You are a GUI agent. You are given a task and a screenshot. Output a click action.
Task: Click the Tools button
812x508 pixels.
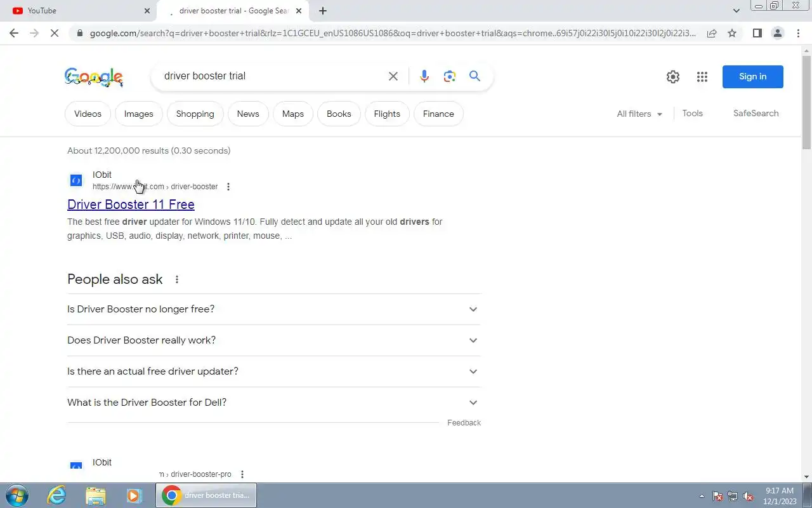pyautogui.click(x=692, y=113)
